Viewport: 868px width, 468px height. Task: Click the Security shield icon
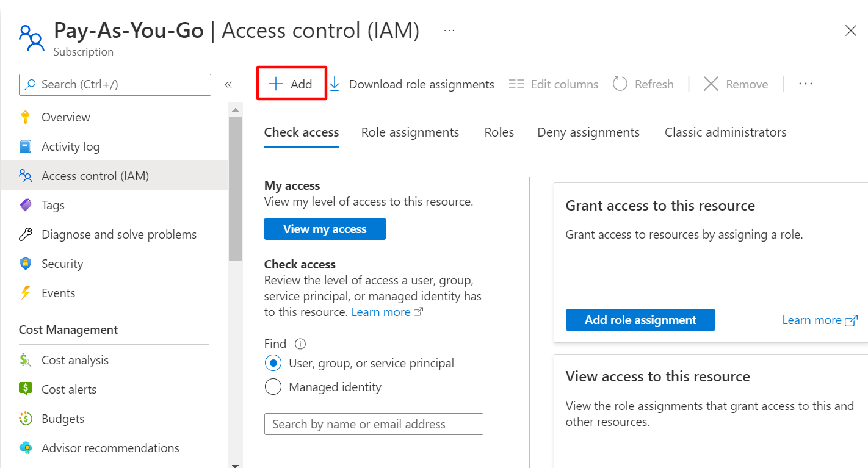(x=25, y=264)
